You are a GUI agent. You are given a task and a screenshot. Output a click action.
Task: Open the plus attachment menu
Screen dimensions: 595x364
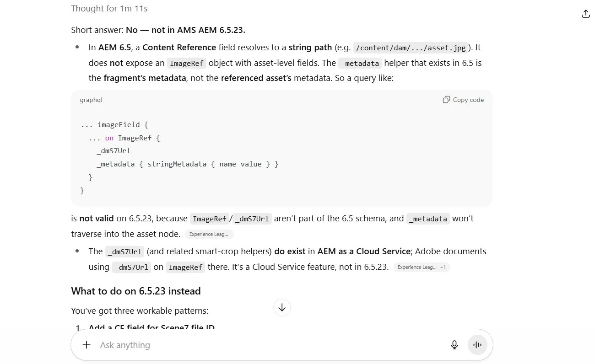pos(87,345)
